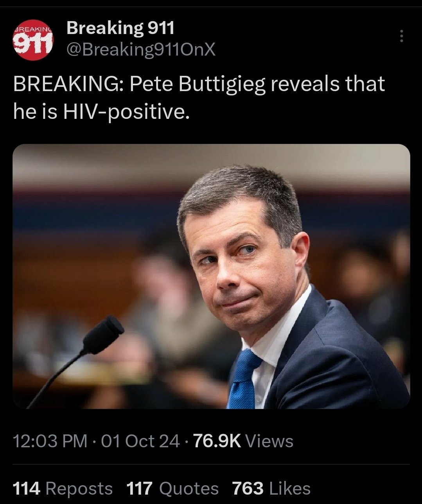Screen dimensions: 422x504
Task: Click the Reposts label text
Action: click(x=79, y=488)
